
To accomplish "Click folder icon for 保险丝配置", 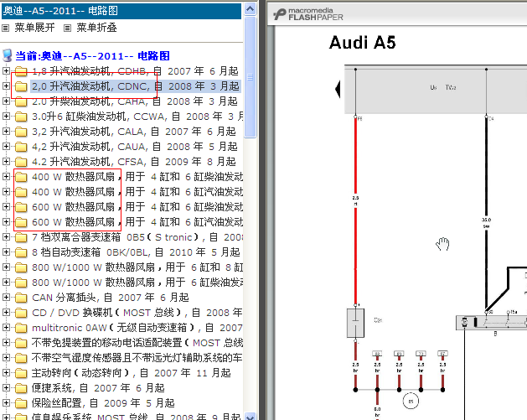I will click(x=21, y=403).
